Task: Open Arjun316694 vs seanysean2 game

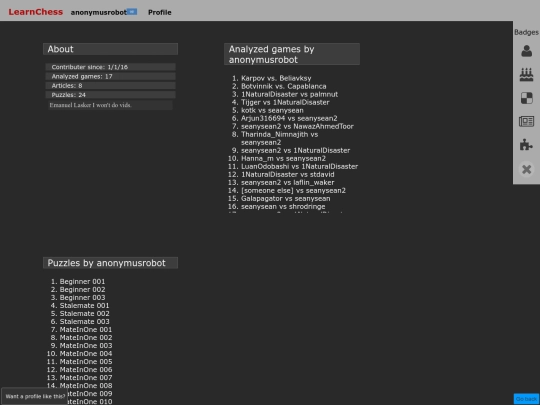Action: (x=289, y=118)
